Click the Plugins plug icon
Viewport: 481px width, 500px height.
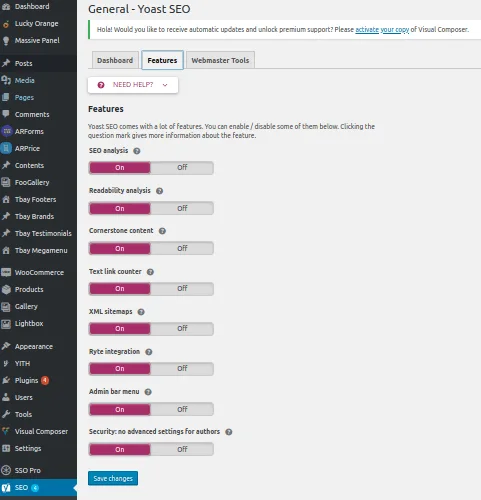pyautogui.click(x=6, y=380)
